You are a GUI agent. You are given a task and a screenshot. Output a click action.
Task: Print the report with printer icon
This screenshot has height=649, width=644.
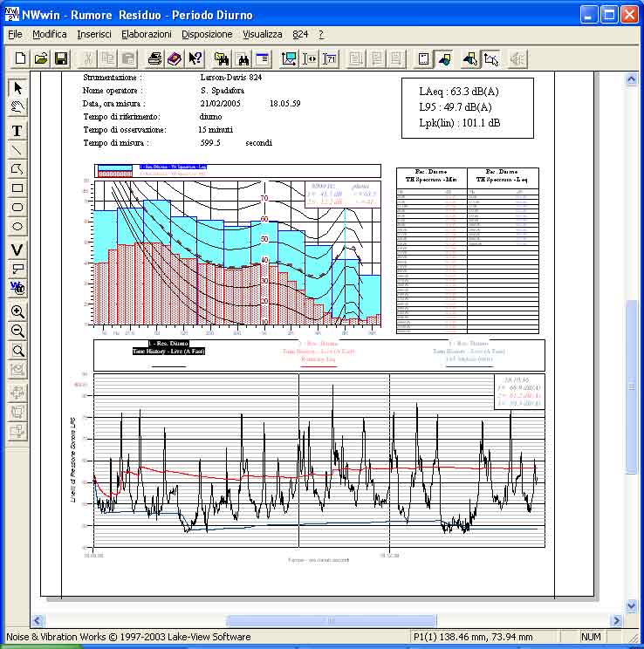point(154,58)
